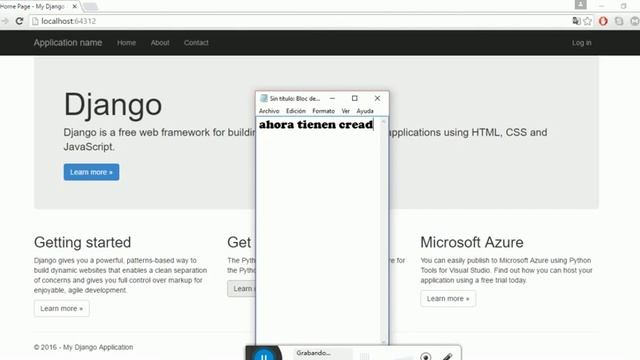The width and height of the screenshot is (640, 360).
Task: Open the About nav link
Action: (160, 42)
